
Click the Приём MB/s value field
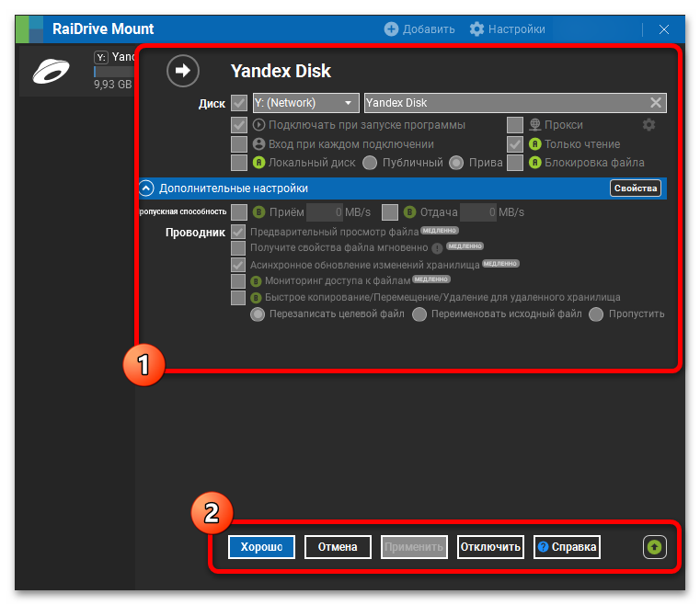point(325,211)
